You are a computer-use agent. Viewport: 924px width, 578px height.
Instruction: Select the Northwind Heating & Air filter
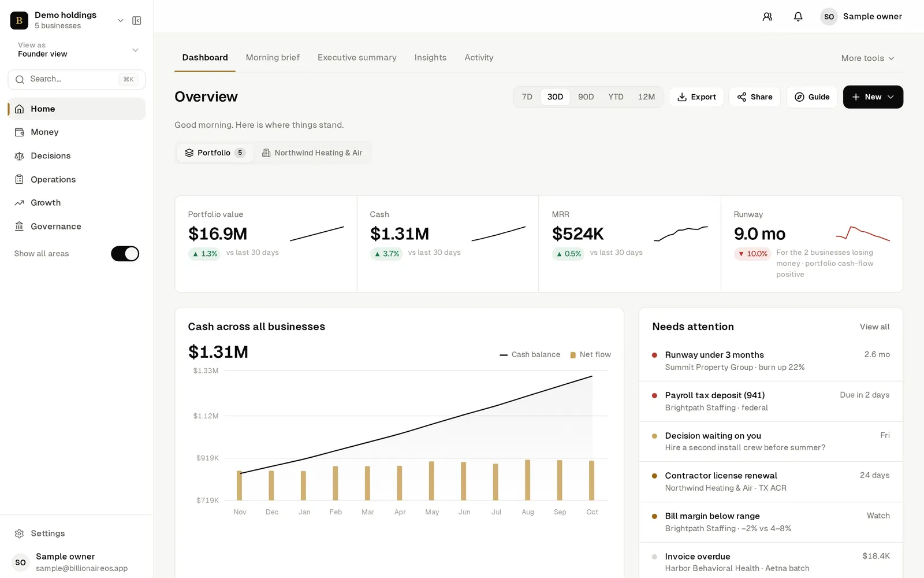pos(312,153)
